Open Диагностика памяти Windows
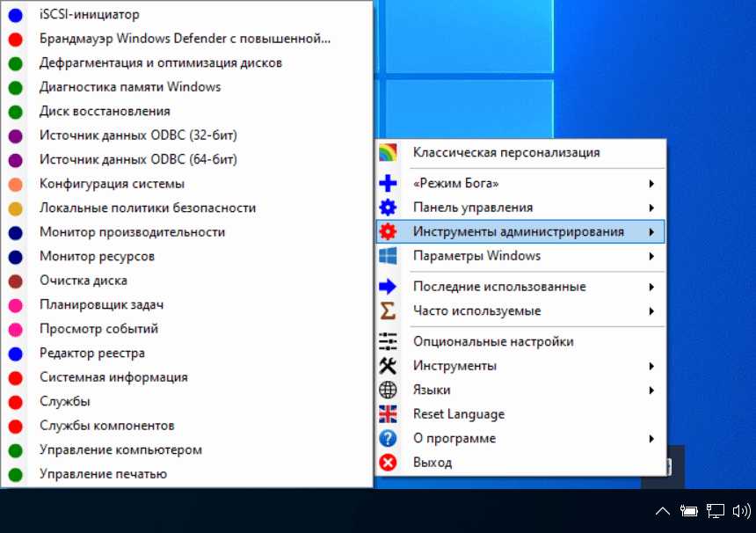 (x=186, y=87)
